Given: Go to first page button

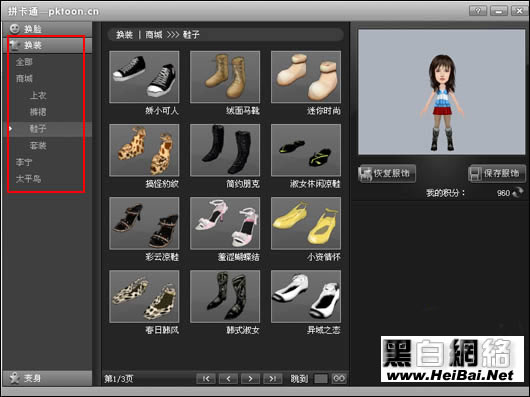Looking at the screenshot, I should pyautogui.click(x=206, y=379).
